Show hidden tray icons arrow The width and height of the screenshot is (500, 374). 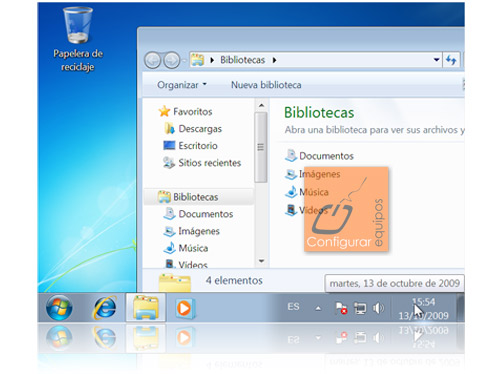(318, 308)
